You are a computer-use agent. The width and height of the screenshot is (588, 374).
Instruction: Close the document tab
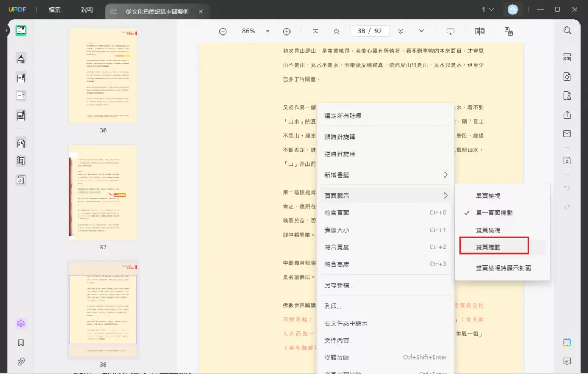click(200, 11)
